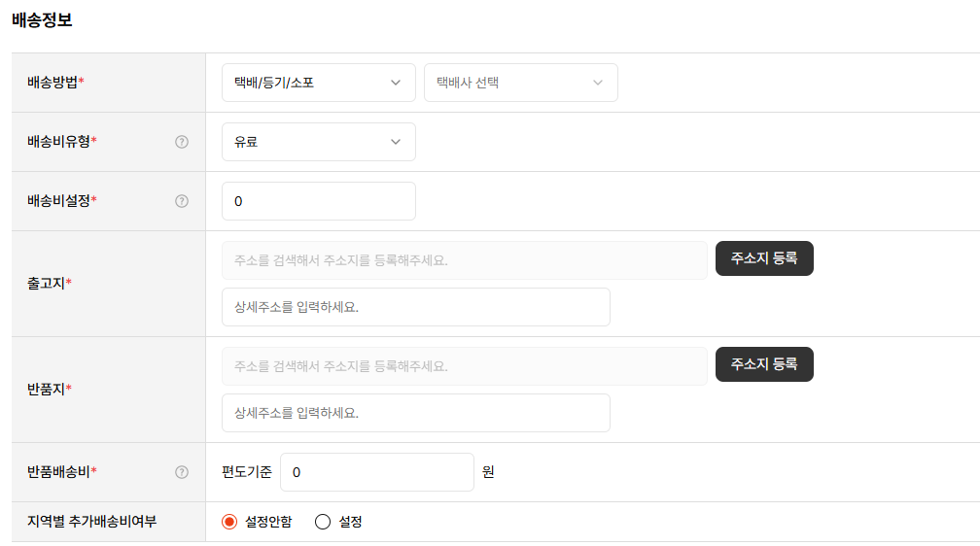Image resolution: width=980 pixels, height=546 pixels.
Task: Open the 택배사 선택 courier dropdown
Action: click(x=520, y=83)
